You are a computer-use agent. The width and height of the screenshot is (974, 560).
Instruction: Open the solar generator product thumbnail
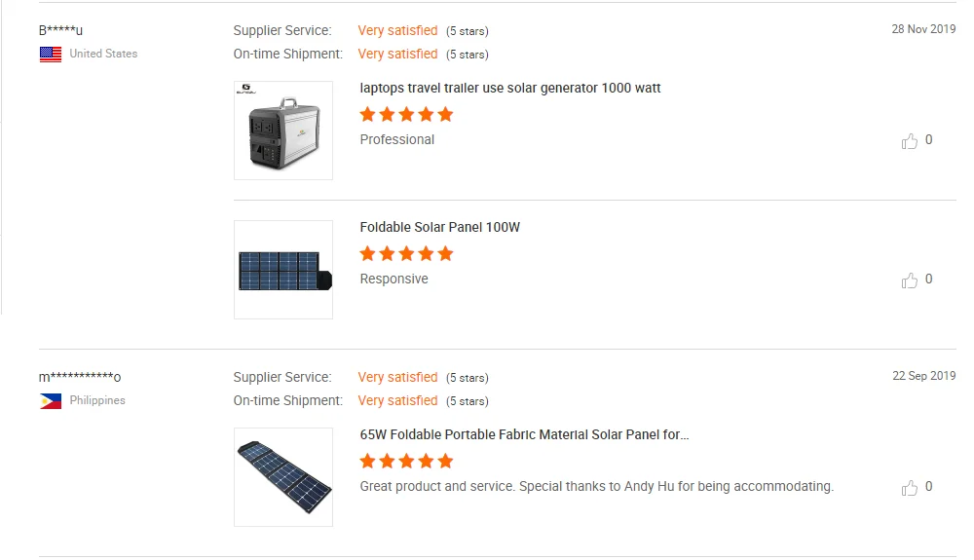283,131
